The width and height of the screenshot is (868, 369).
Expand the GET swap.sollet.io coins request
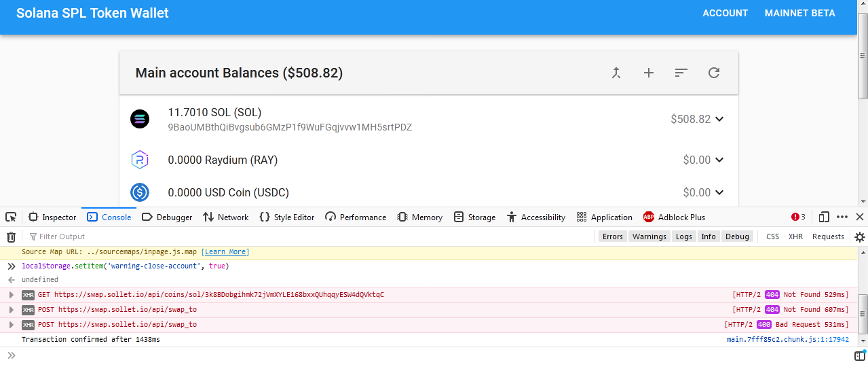click(11, 295)
